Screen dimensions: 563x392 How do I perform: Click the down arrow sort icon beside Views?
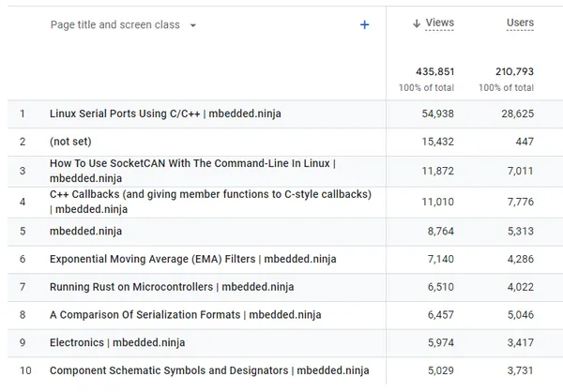(x=417, y=23)
